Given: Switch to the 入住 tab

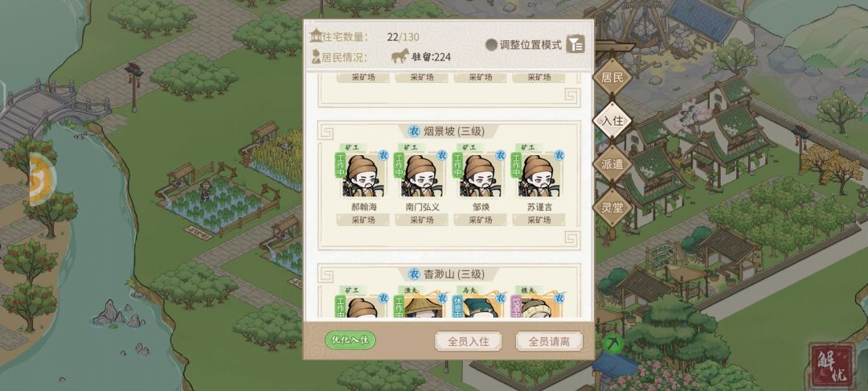Looking at the screenshot, I should [x=612, y=121].
